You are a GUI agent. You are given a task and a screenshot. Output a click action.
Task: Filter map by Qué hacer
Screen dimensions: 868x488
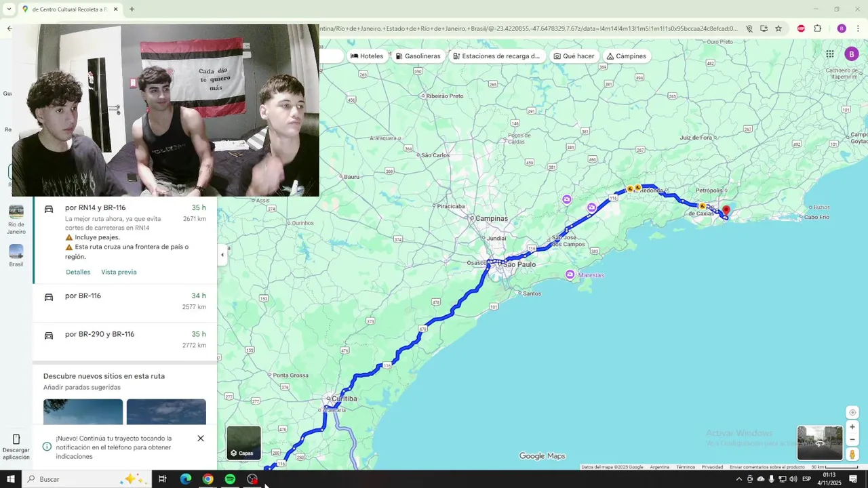coord(574,56)
